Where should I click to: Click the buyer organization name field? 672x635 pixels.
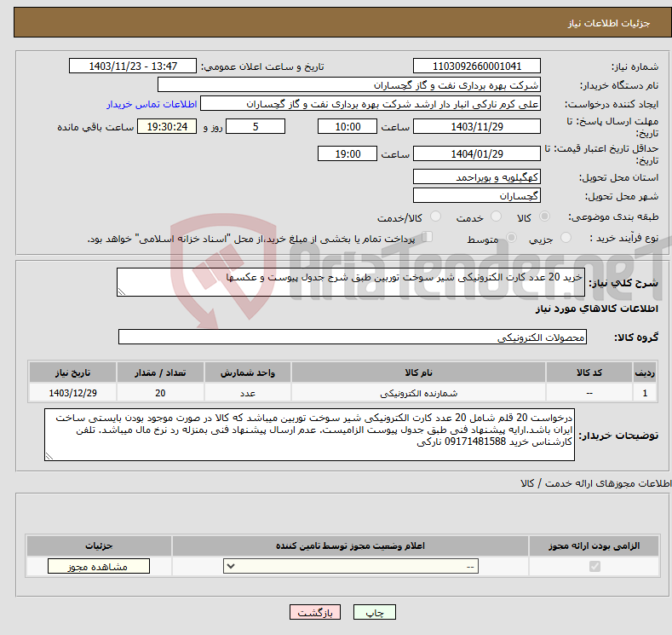point(349,85)
